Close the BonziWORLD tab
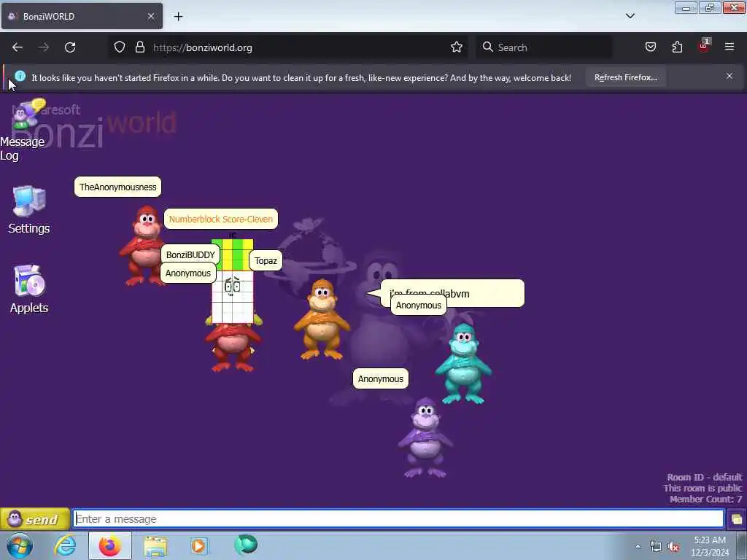The image size is (747, 560). click(x=150, y=16)
